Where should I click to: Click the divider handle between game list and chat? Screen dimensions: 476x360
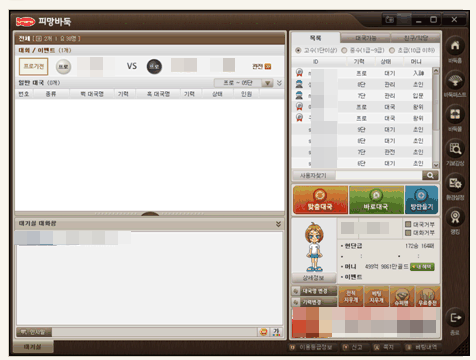coord(150,213)
